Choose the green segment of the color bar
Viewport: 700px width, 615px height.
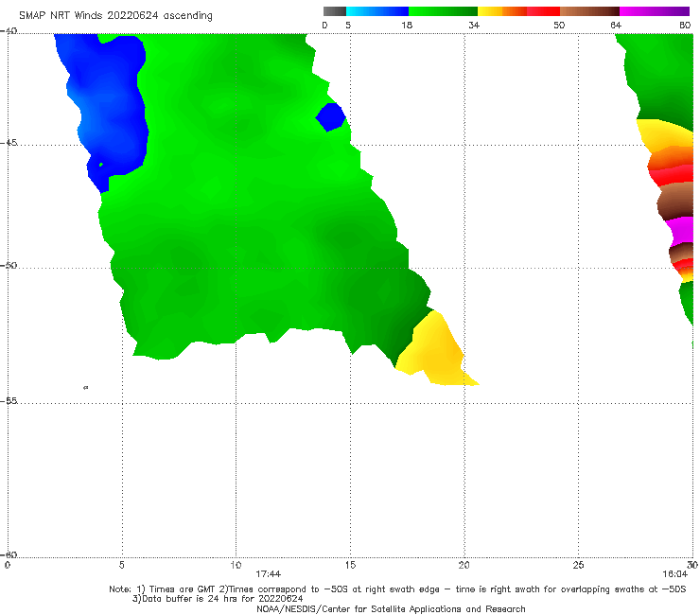[444, 11]
